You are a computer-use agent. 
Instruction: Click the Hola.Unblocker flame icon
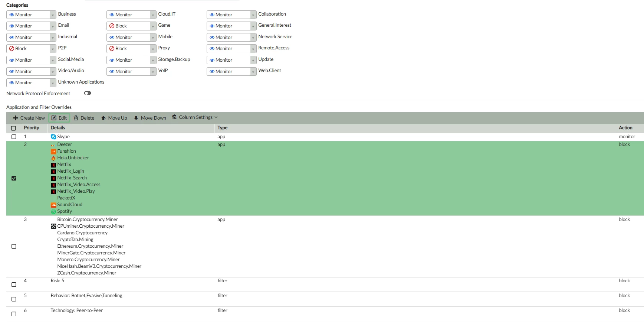[53, 158]
